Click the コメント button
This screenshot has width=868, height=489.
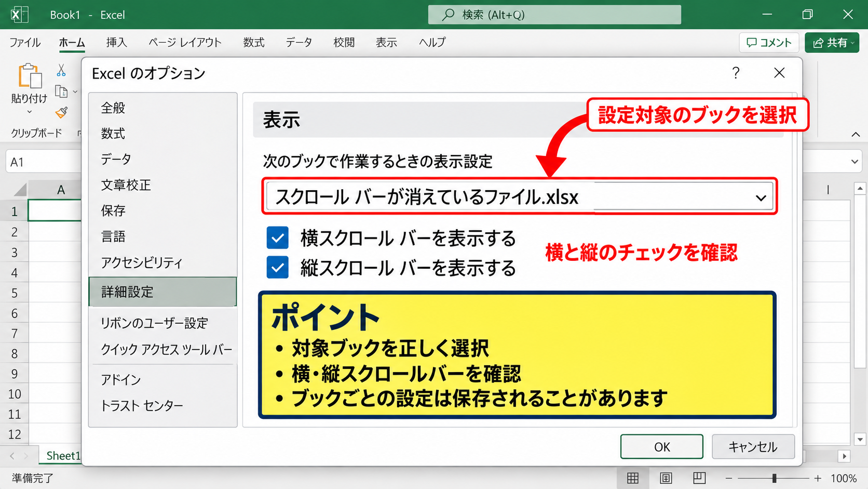point(769,43)
